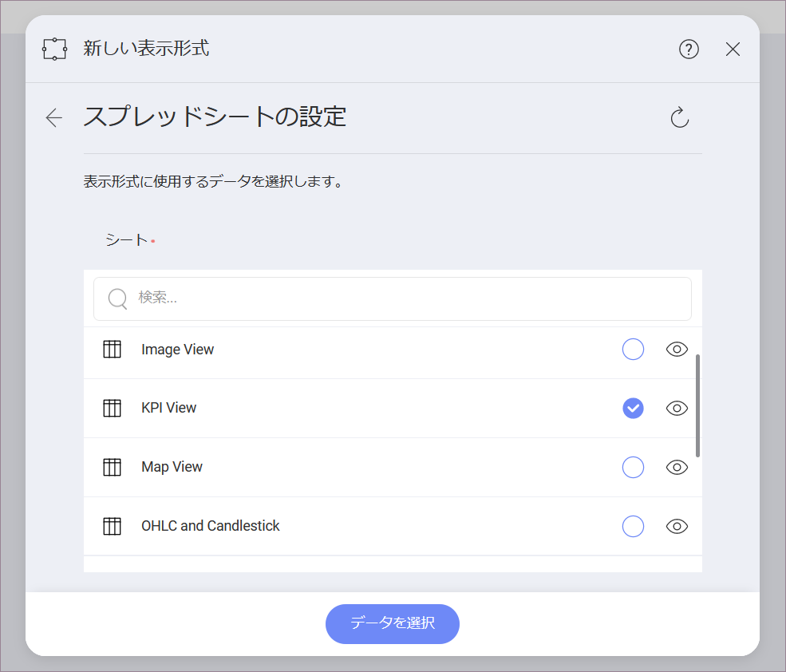
Task: Select OHLC and Candlestick radio button
Action: 633,527
